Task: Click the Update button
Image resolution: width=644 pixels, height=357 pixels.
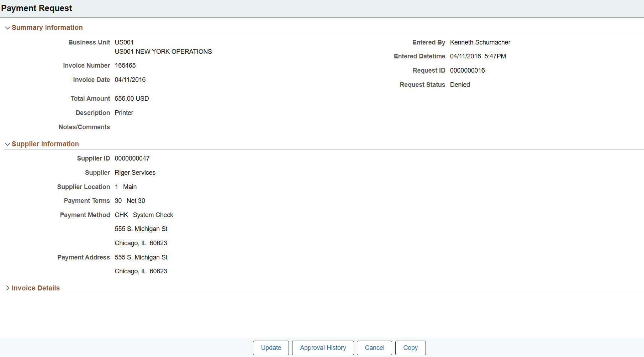Action: 271,348
